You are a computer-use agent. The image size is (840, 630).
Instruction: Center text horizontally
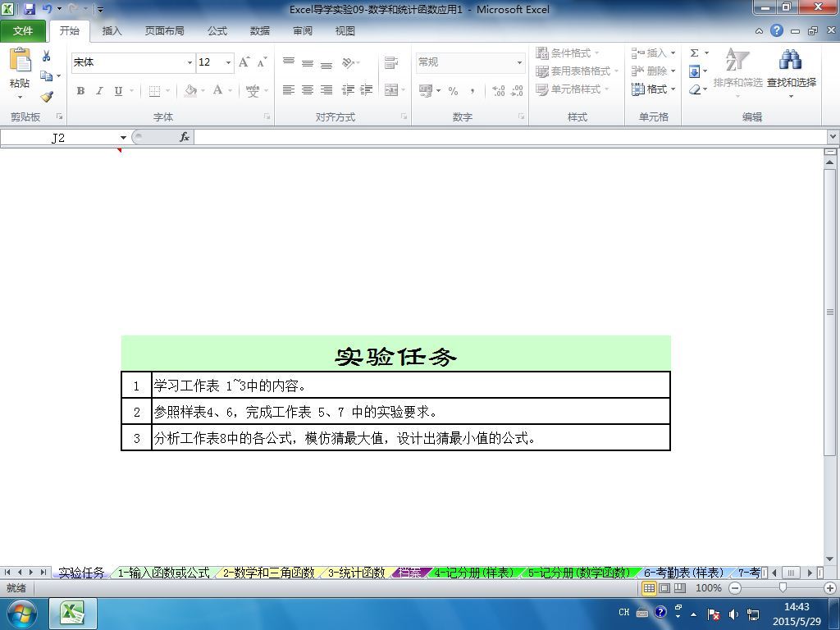tap(308, 90)
